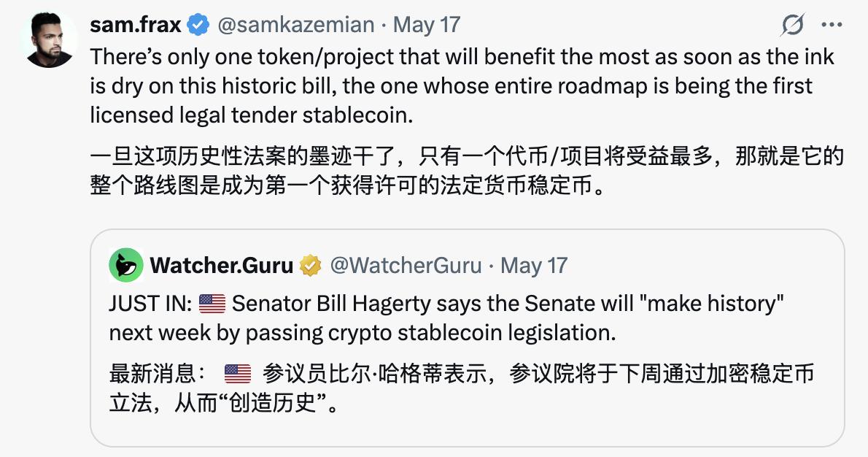This screenshot has height=457, width=868.
Task: Click the sam.frax display name
Action: pos(135,25)
